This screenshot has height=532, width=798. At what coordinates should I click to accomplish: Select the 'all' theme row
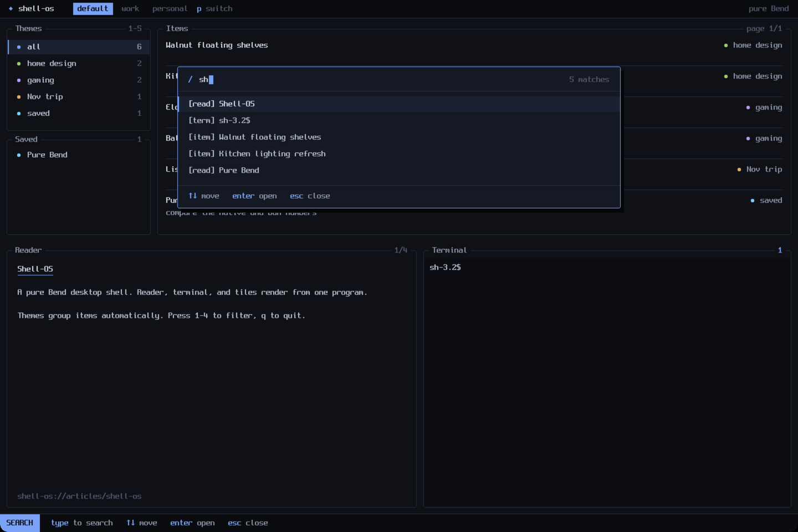tap(79, 47)
